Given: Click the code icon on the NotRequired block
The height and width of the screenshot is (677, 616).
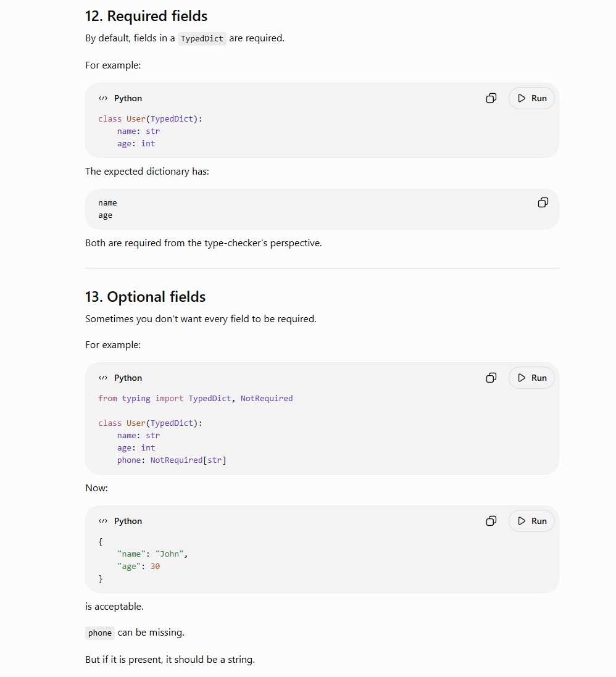Looking at the screenshot, I should 103,378.
